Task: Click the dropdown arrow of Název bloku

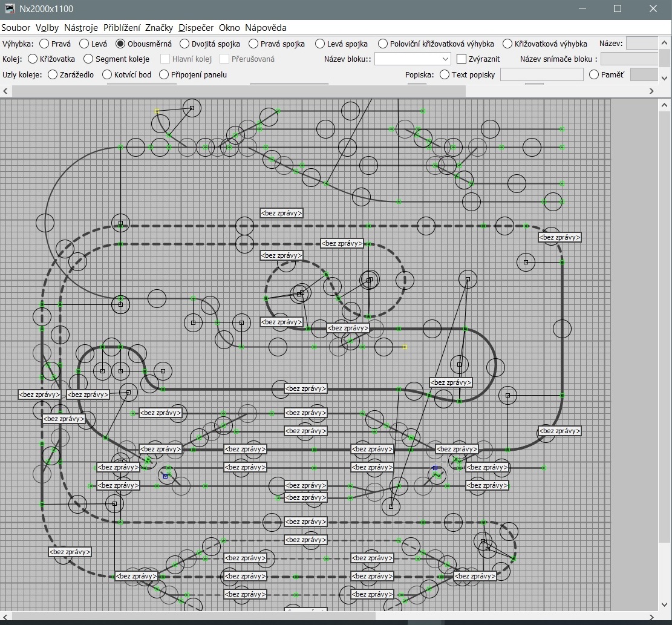Action: (446, 59)
